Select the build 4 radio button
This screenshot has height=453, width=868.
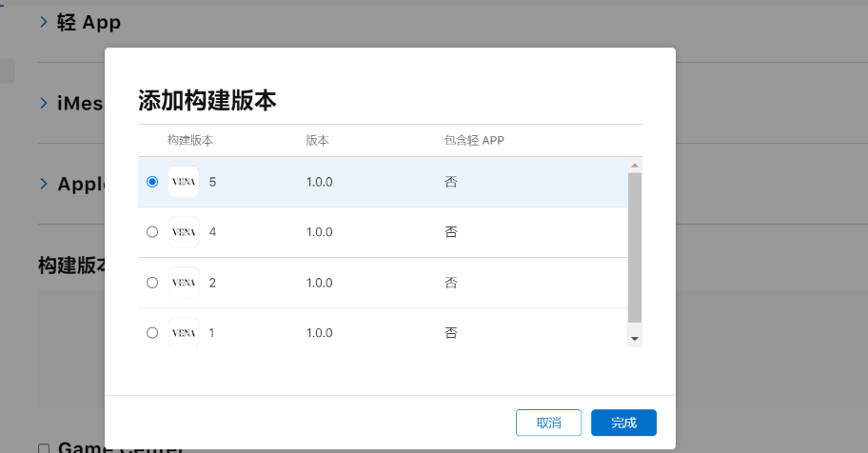[152, 232]
